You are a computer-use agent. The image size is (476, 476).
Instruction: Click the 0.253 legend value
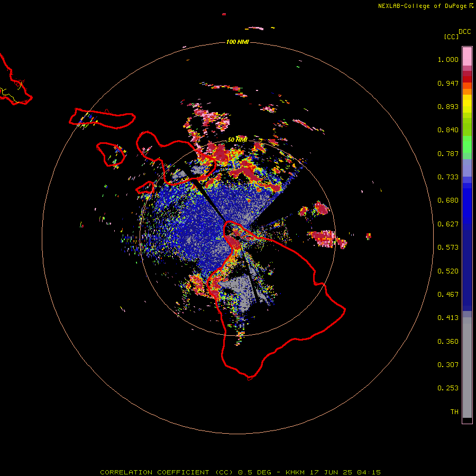pyautogui.click(x=448, y=388)
